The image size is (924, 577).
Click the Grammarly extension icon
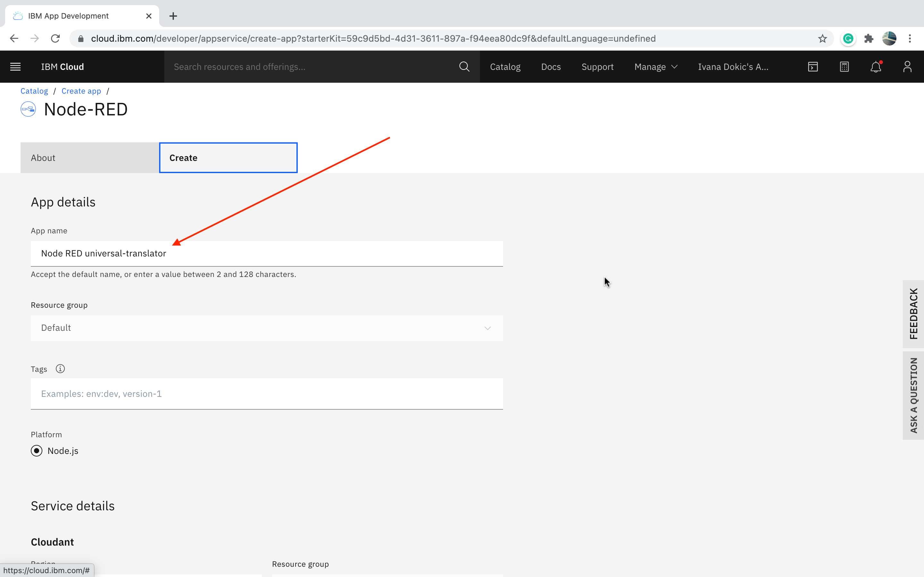tap(848, 38)
